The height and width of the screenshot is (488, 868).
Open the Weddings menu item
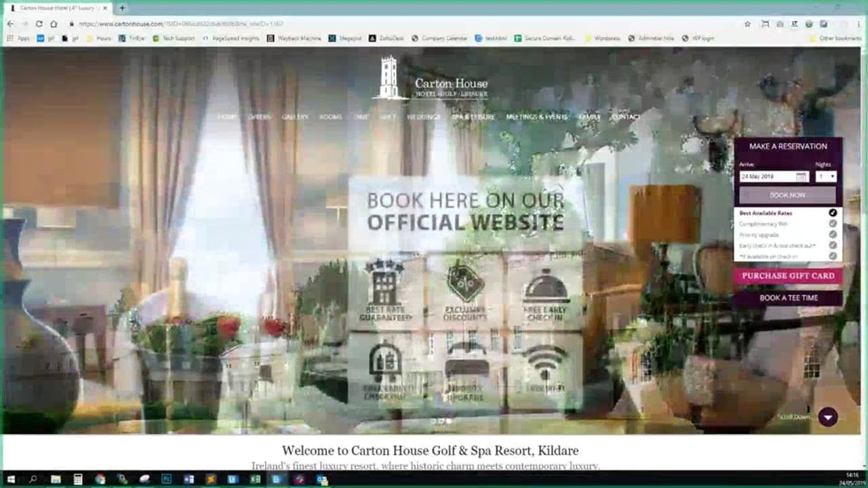point(424,117)
